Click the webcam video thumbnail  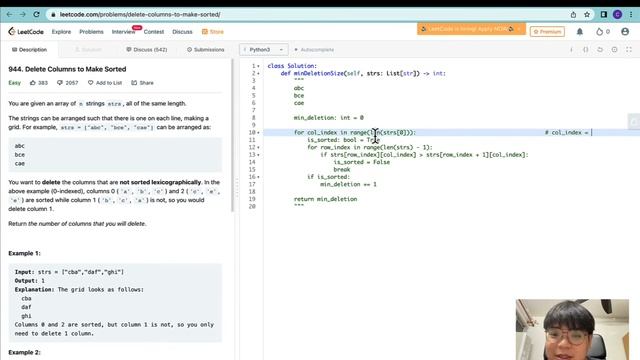pyautogui.click(x=572, y=329)
